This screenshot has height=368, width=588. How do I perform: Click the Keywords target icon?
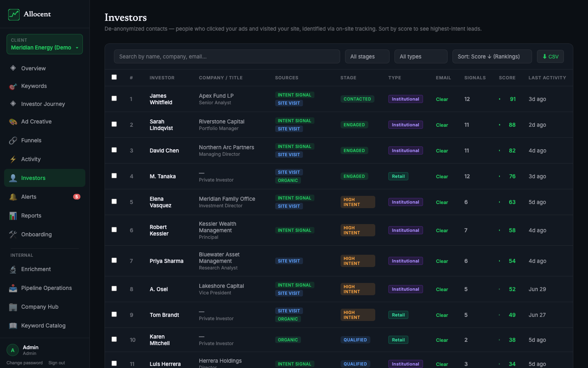pyautogui.click(x=13, y=86)
